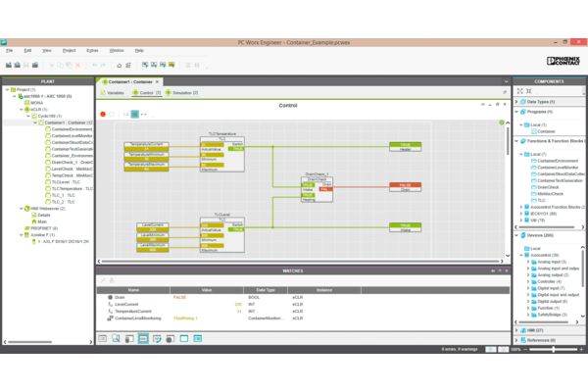The width and height of the screenshot is (588, 392).
Task: Select Container1 : Container in Plant tree
Action: pyautogui.click(x=66, y=122)
